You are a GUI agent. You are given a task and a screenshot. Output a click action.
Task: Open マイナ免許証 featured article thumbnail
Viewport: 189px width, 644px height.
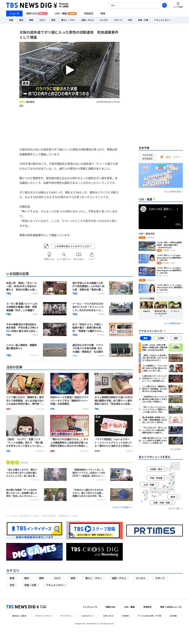click(113, 426)
